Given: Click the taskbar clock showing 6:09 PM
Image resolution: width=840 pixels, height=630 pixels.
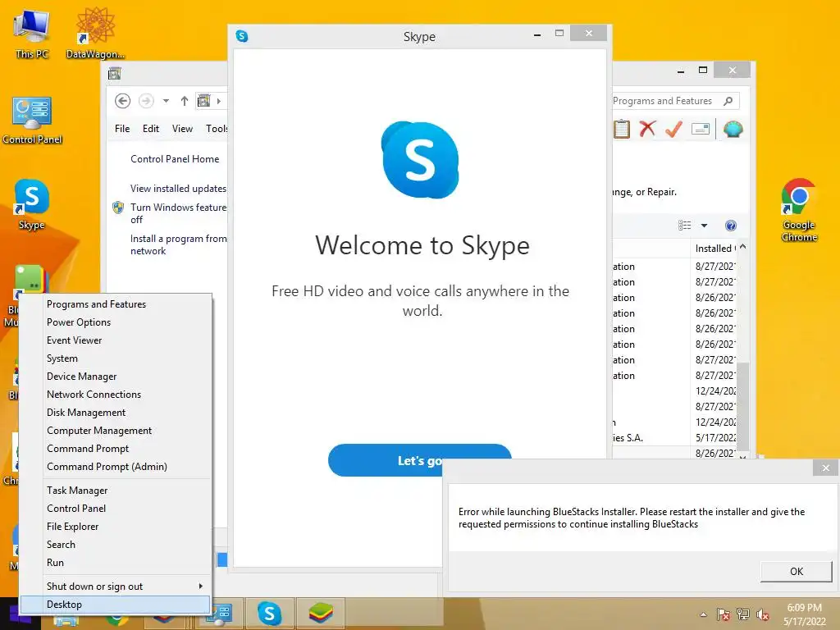Looking at the screenshot, I should click(804, 614).
